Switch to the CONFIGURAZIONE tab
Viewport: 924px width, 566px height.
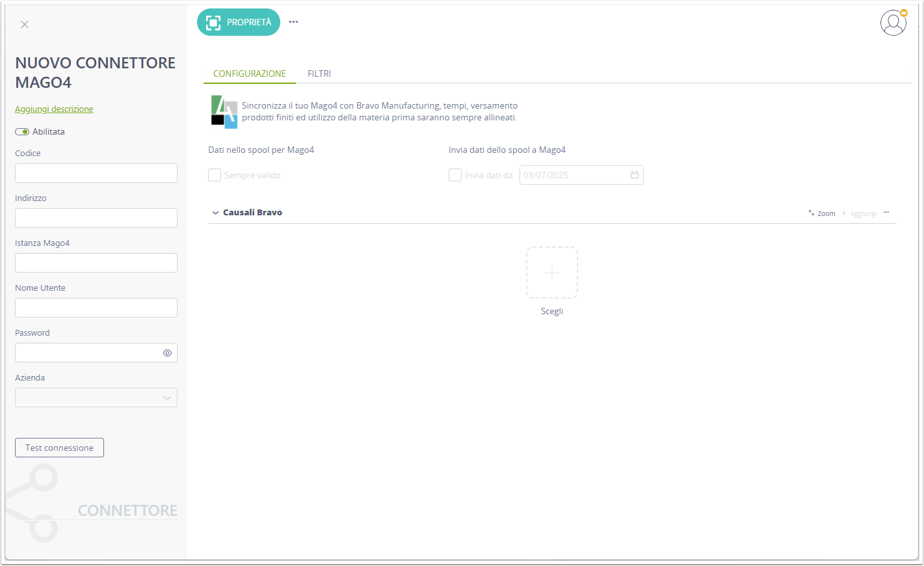(250, 74)
